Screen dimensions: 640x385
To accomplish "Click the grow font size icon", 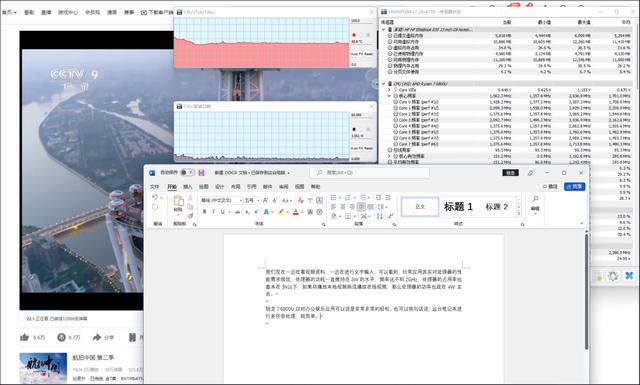I will [265, 200].
